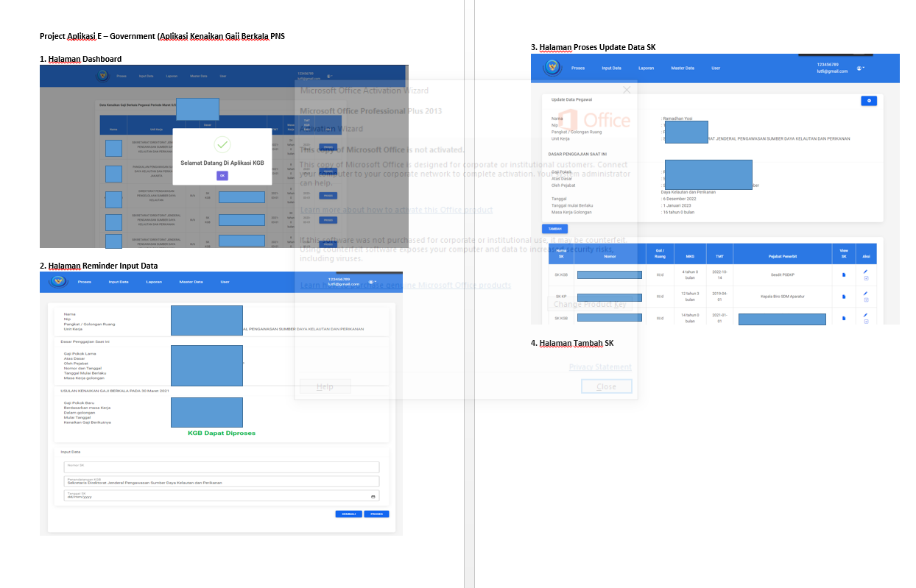Click the 'KGB Dapat Diproses' green text
Image resolution: width=916 pixels, height=588 pixels.
click(222, 433)
